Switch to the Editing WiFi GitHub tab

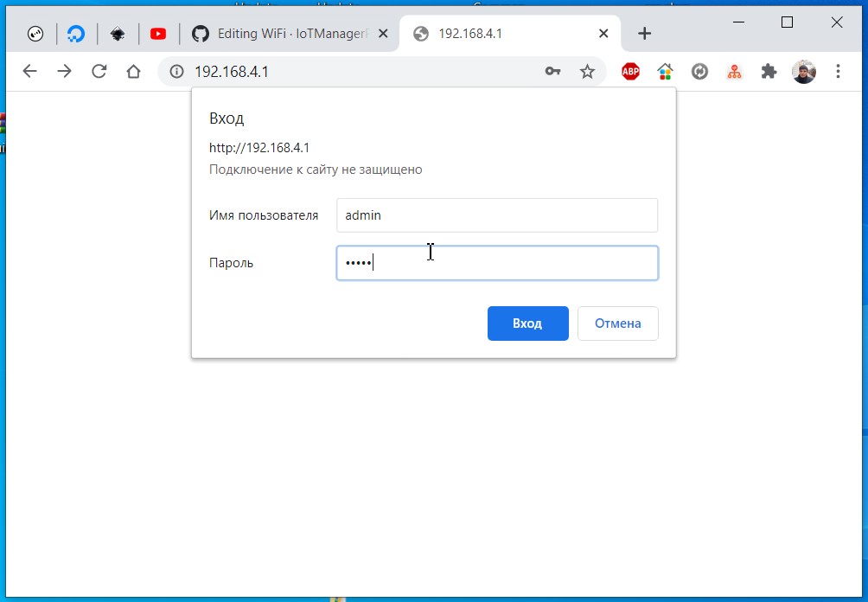[x=287, y=34]
